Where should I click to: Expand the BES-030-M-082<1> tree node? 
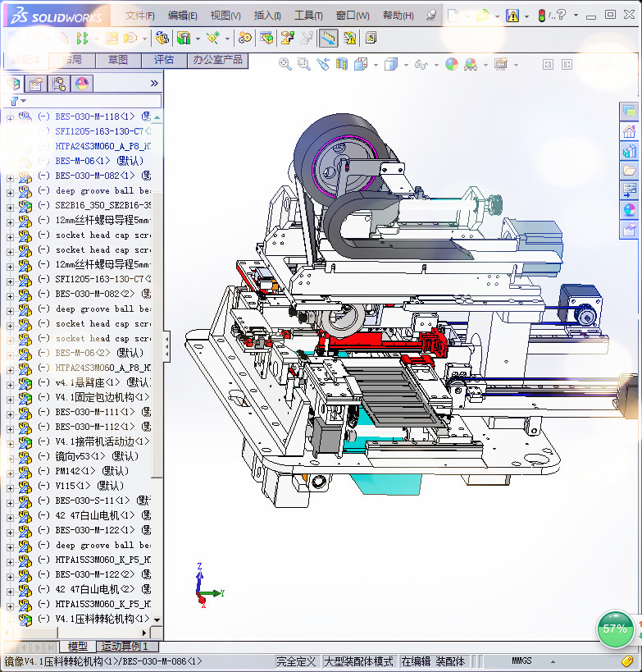click(x=10, y=176)
